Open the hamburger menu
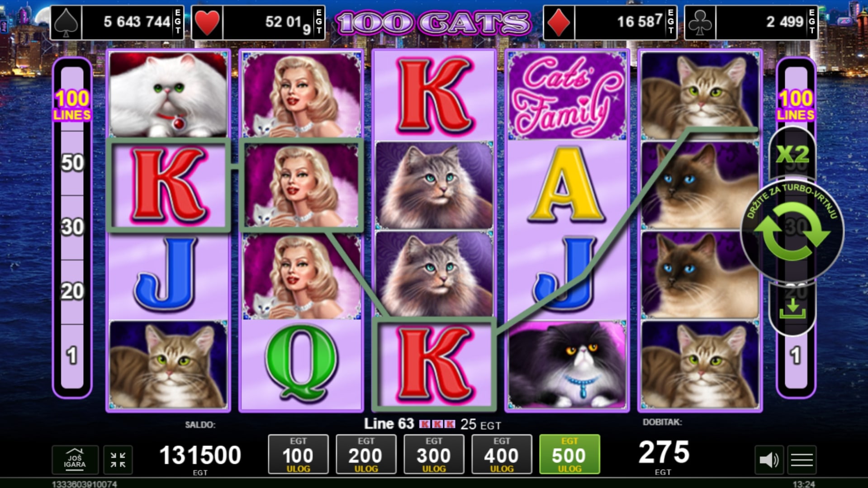This screenshot has height=488, width=868. click(802, 460)
